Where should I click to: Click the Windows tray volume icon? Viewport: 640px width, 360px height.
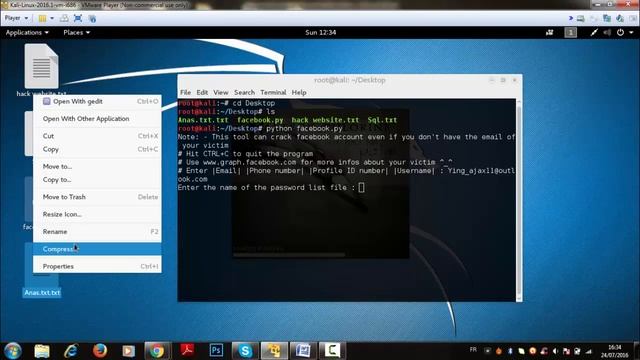(555, 351)
